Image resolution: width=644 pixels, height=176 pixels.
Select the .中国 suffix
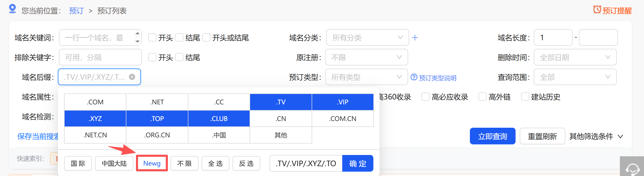[x=219, y=135]
